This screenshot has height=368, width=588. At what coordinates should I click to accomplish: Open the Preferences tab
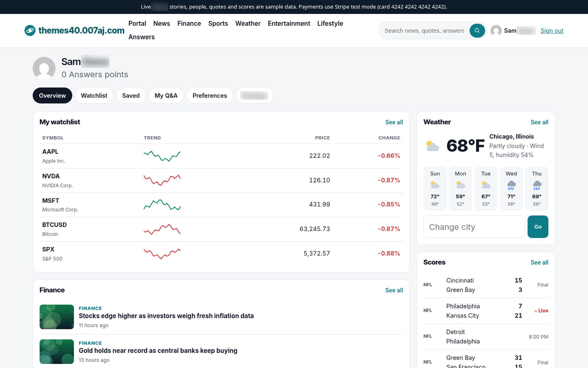pos(210,96)
